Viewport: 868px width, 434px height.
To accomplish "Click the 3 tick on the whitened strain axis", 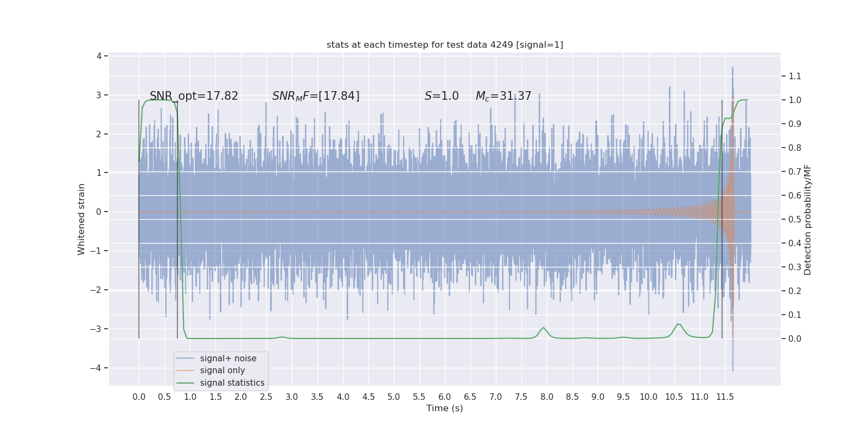I will pos(99,95).
